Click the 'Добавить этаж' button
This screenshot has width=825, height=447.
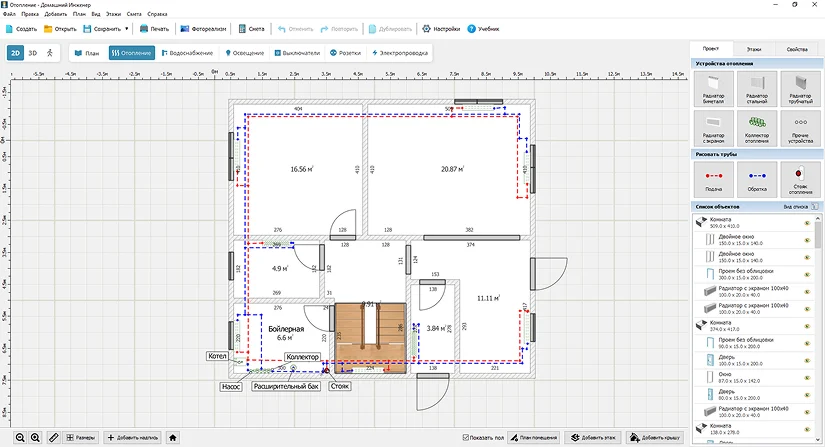[594, 438]
